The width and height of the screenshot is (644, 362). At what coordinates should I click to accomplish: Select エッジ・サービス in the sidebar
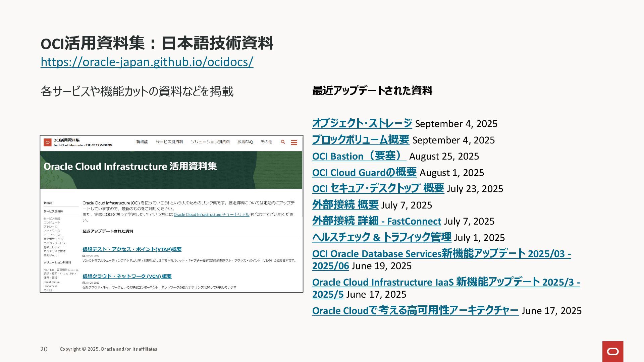54,243
